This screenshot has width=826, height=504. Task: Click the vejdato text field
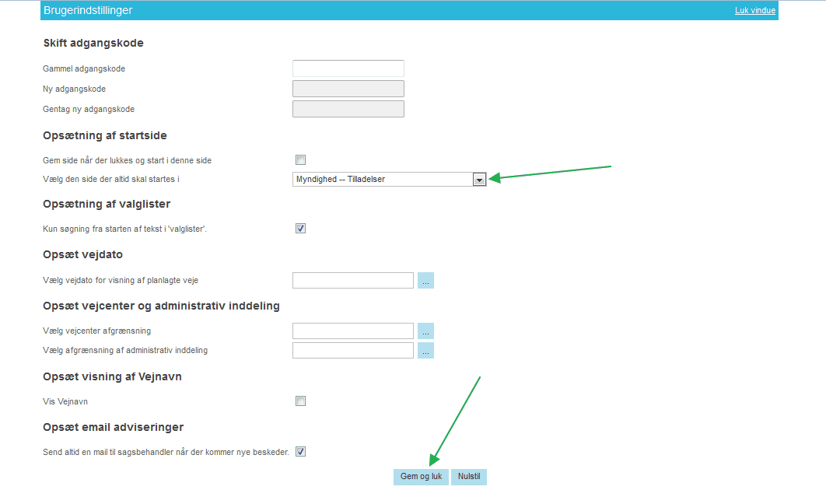352,281
